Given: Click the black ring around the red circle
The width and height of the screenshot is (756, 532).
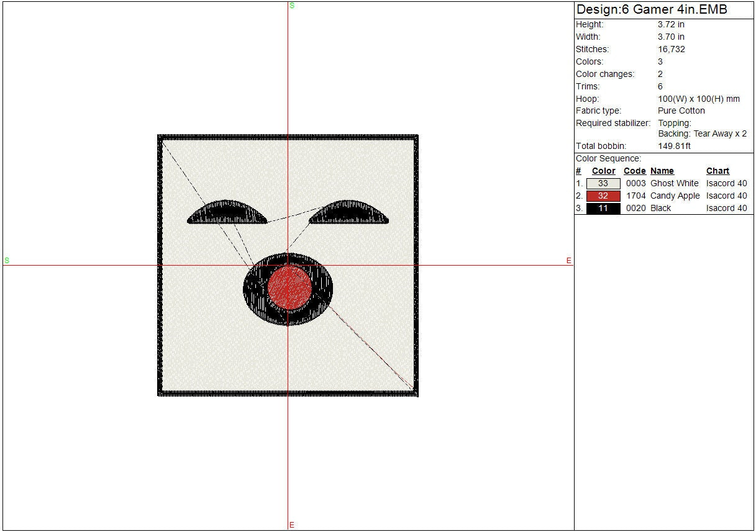Looking at the screenshot, I should pos(255,290).
